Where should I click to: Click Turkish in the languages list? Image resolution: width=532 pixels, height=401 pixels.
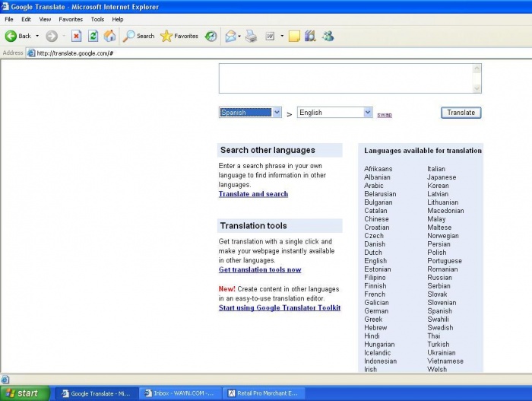pos(438,345)
